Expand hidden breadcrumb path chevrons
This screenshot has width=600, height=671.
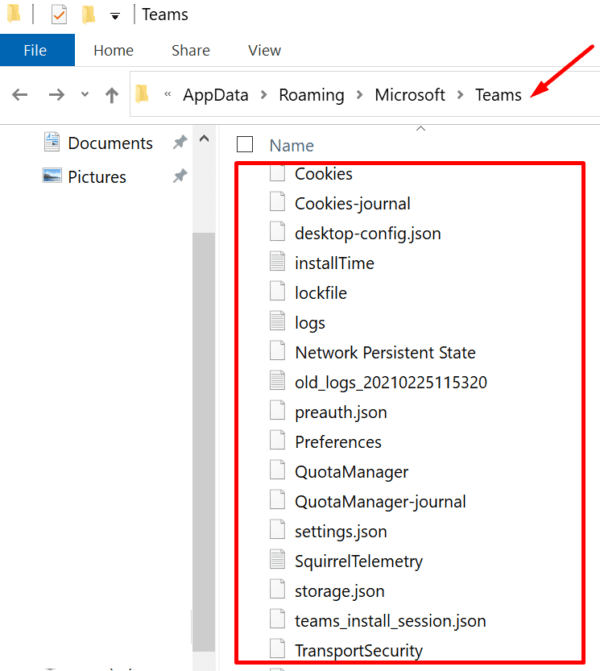point(168,94)
